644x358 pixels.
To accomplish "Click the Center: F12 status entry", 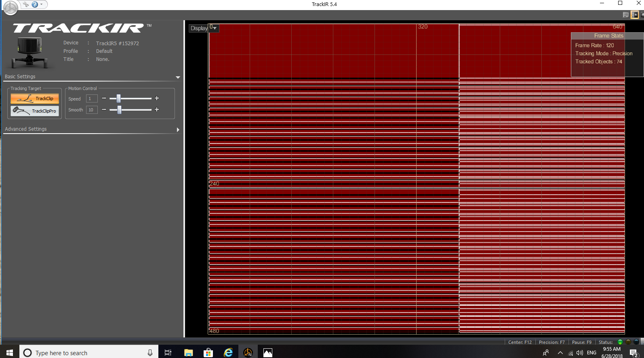I will (520, 342).
